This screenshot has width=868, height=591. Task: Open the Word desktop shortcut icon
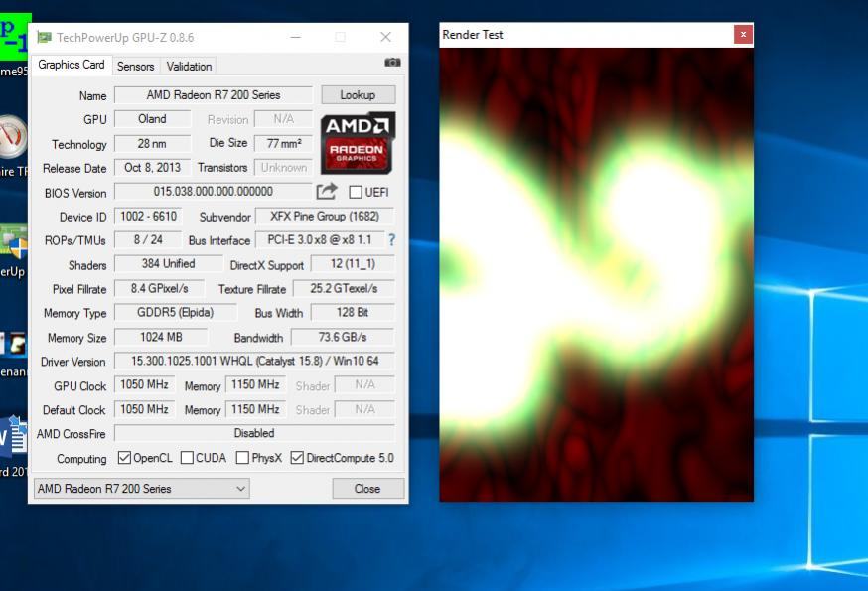[14, 438]
